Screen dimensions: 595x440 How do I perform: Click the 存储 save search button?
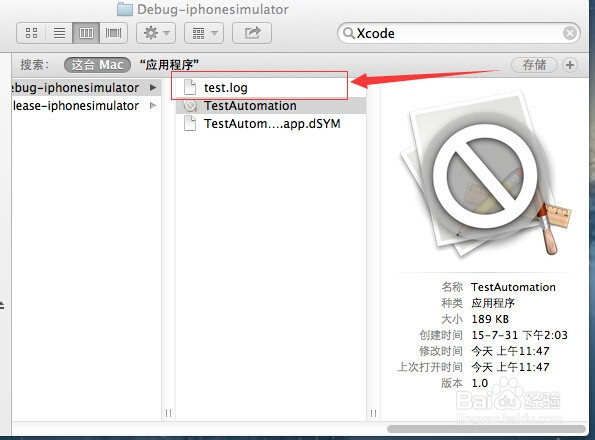534,65
